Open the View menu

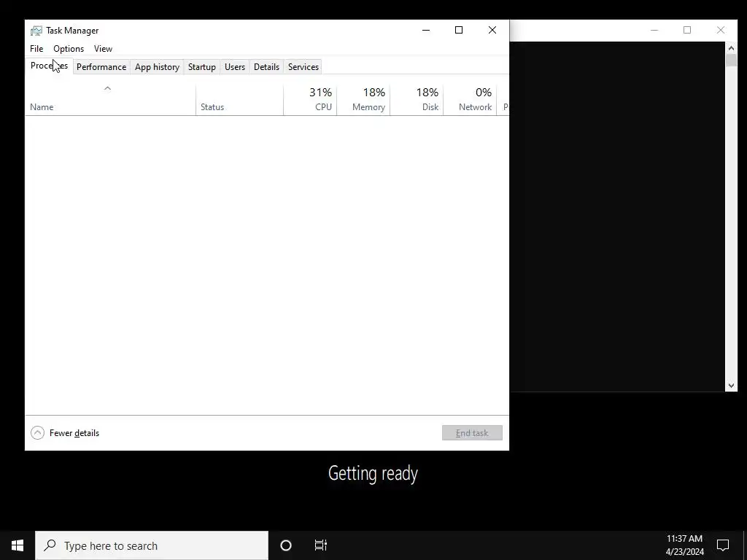coord(103,49)
